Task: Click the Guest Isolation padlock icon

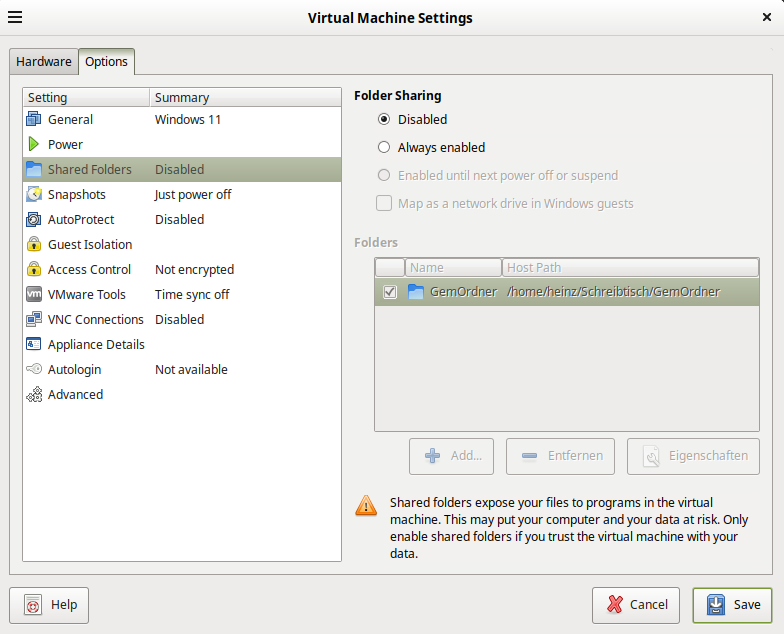Action: click(x=34, y=244)
